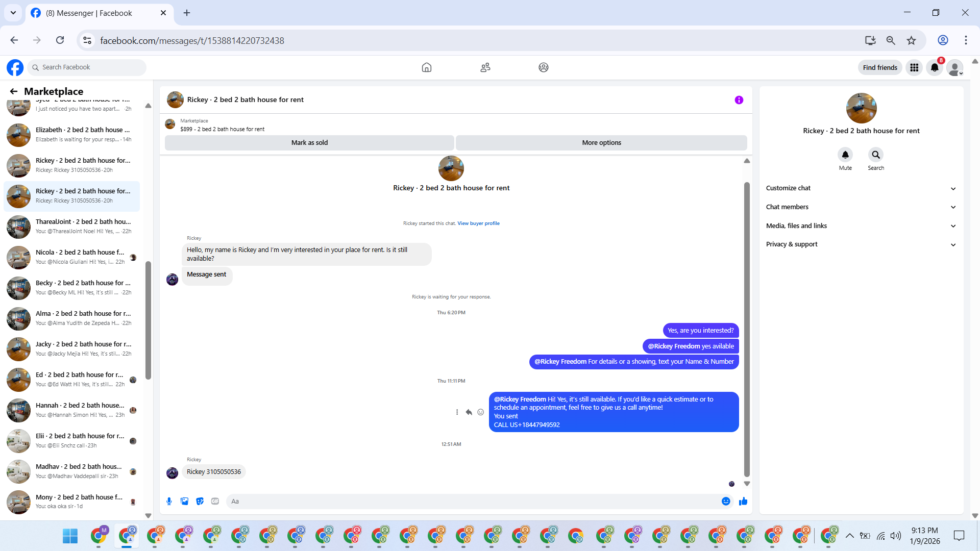Click the voice clip microphone icon
Viewport: 980px width, 551px height.
[x=169, y=502]
